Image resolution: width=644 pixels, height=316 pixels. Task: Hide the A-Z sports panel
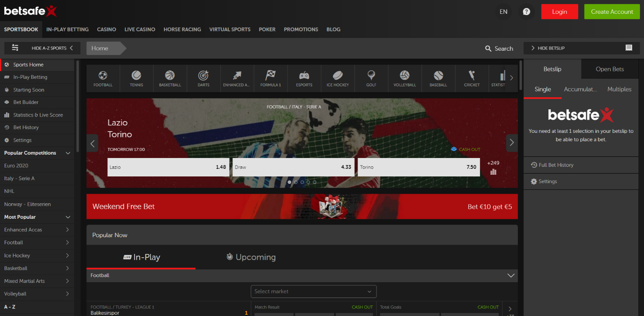[42, 48]
